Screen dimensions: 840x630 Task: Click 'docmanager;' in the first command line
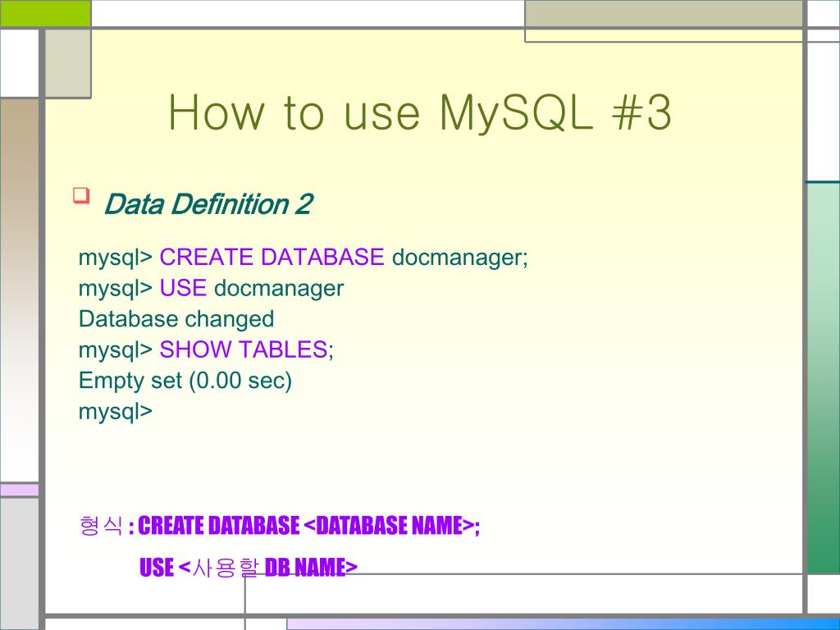(x=460, y=258)
